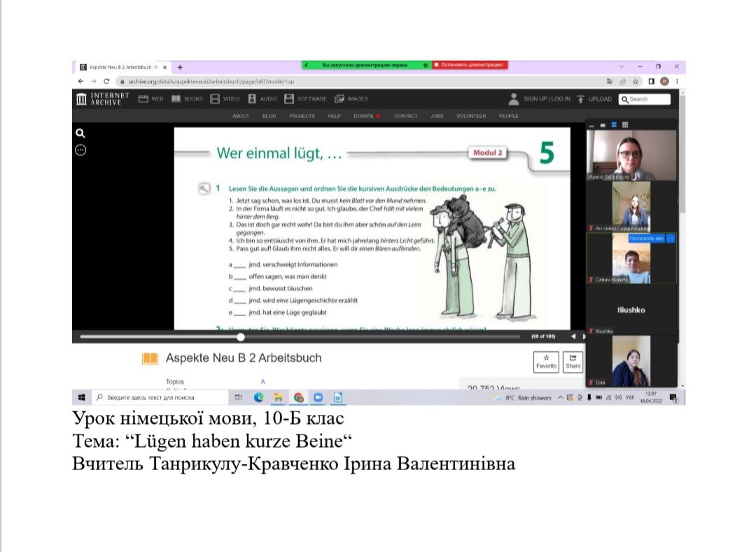756x552 pixels.
Task: Click the Favorite button
Action: click(546, 361)
